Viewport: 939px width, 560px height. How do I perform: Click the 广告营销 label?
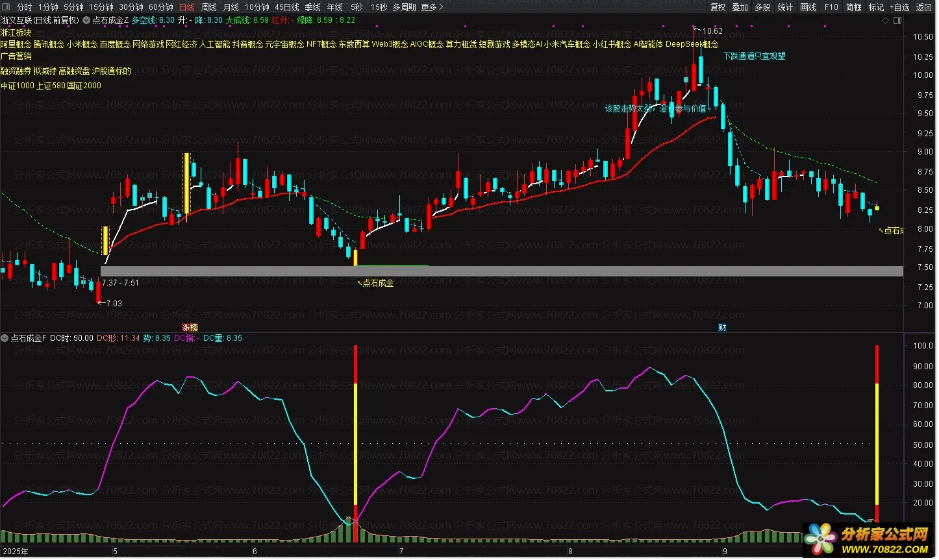click(x=16, y=56)
